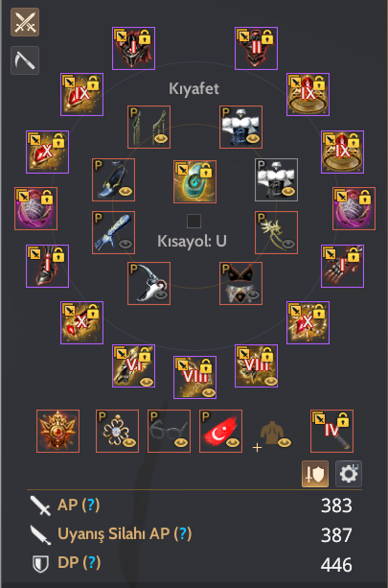Click the helmet slot marked I

[x=134, y=48]
